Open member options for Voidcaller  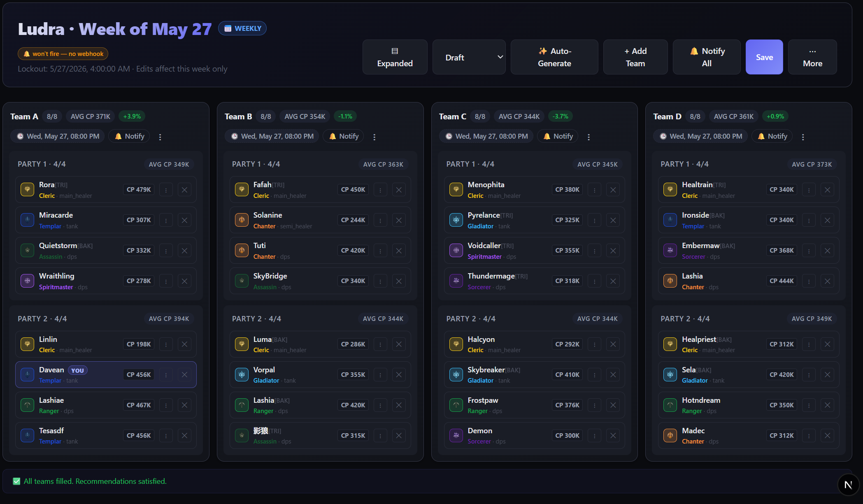tap(595, 251)
